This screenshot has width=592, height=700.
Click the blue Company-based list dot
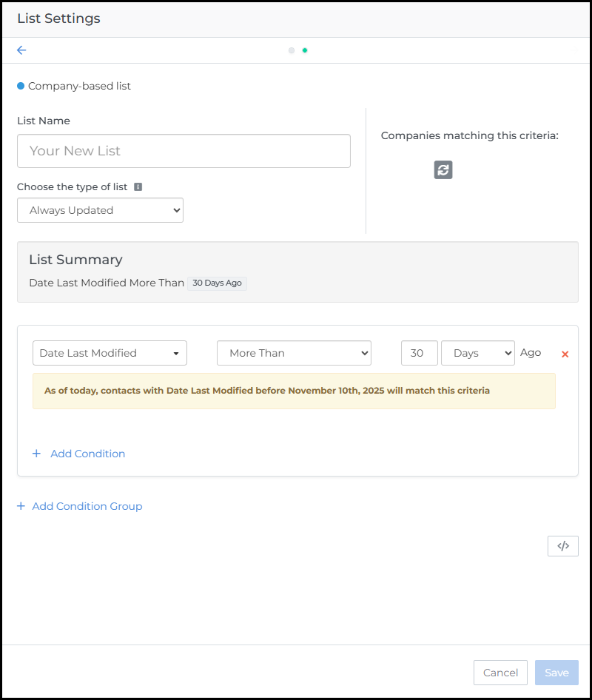coord(21,86)
